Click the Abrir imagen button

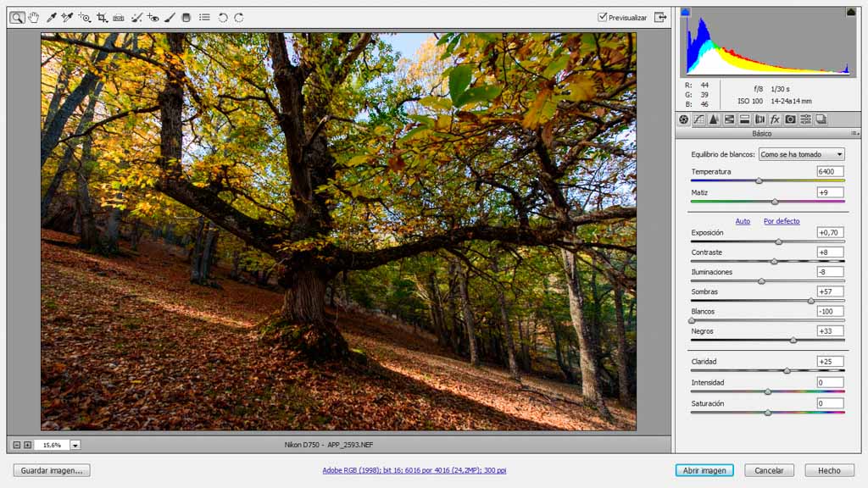point(704,470)
